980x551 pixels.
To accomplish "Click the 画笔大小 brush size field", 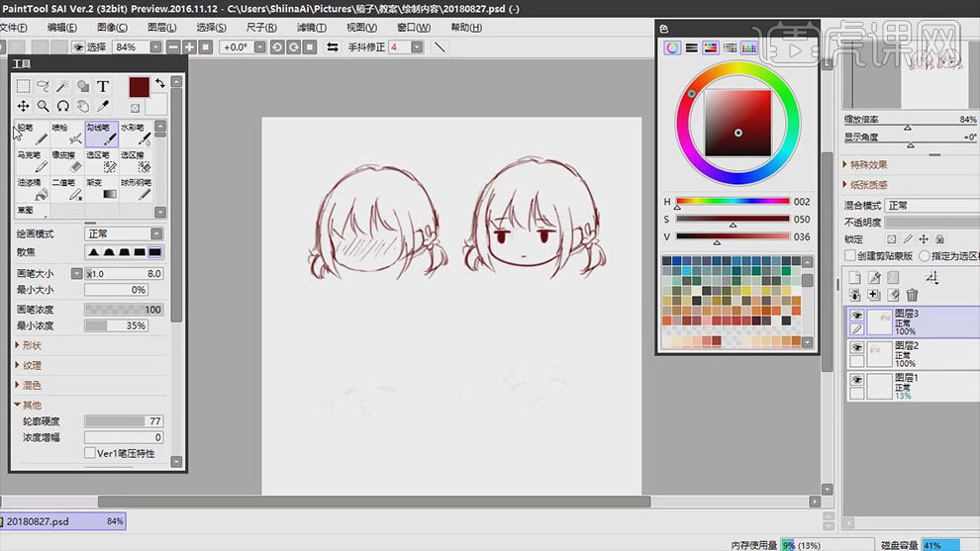I will click(x=124, y=274).
